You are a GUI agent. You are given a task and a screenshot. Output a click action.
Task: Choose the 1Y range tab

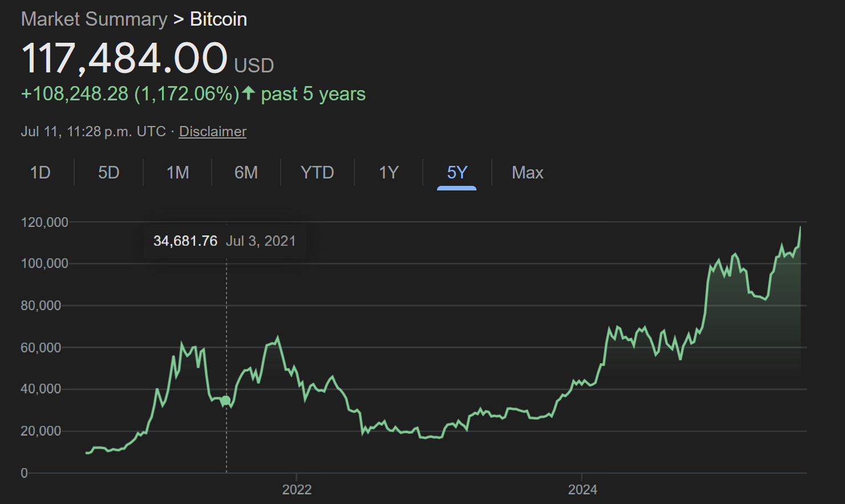[x=389, y=172]
